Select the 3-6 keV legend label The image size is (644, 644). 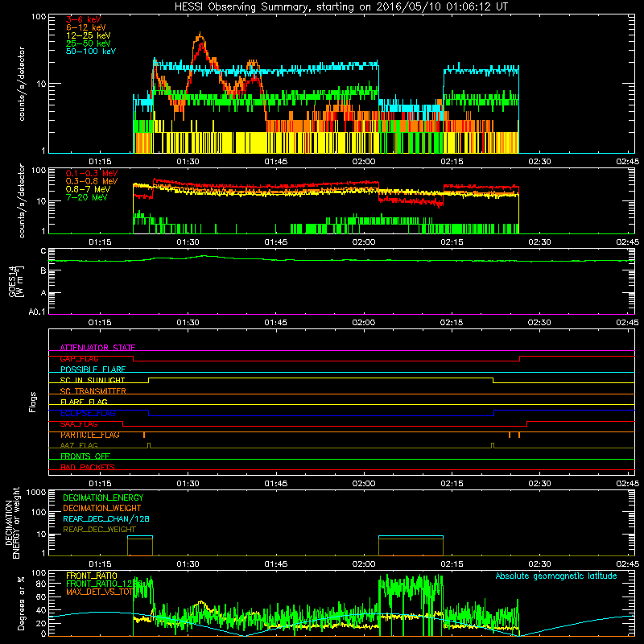point(83,19)
